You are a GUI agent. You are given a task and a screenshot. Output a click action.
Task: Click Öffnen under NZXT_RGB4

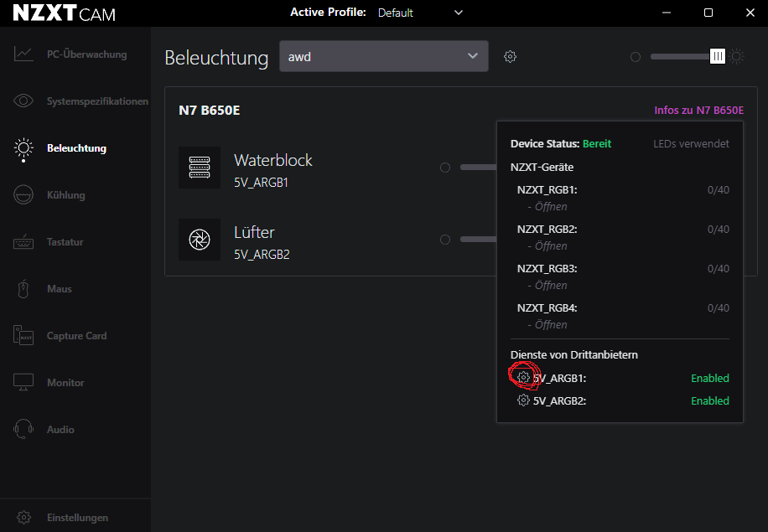(x=551, y=324)
